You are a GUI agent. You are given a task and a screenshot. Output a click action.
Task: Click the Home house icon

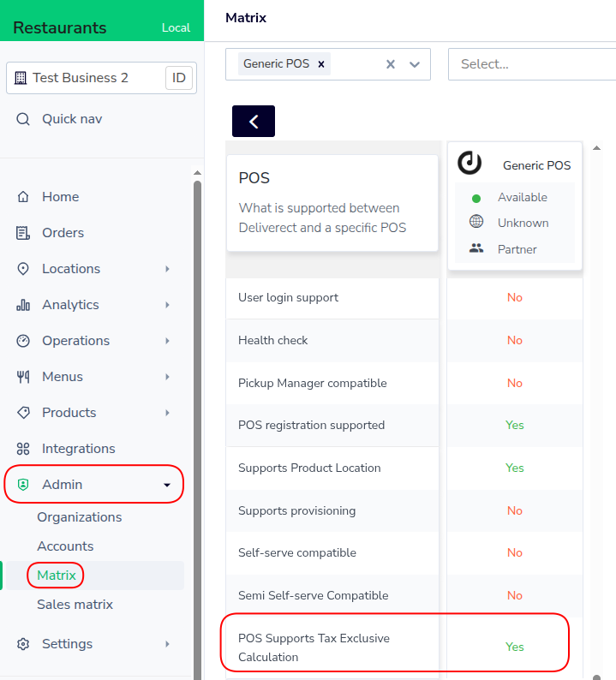point(23,197)
